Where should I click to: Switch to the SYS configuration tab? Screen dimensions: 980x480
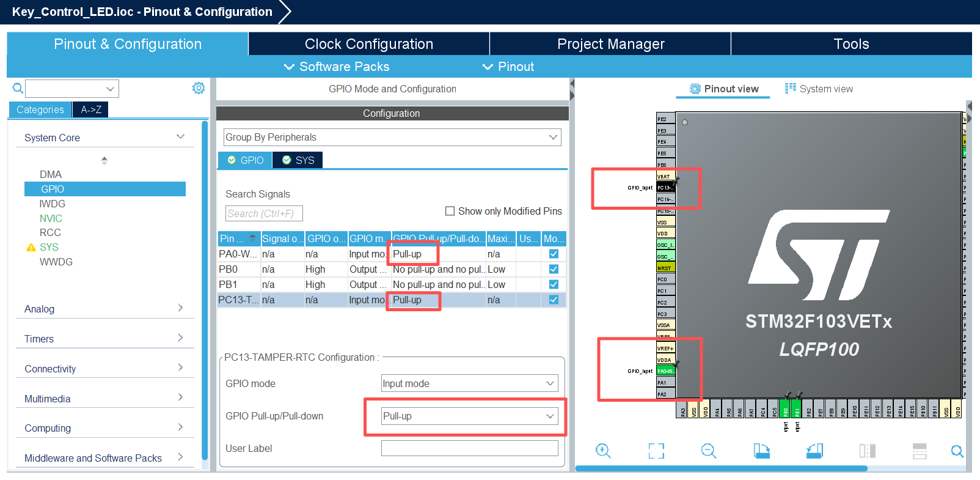pos(298,160)
